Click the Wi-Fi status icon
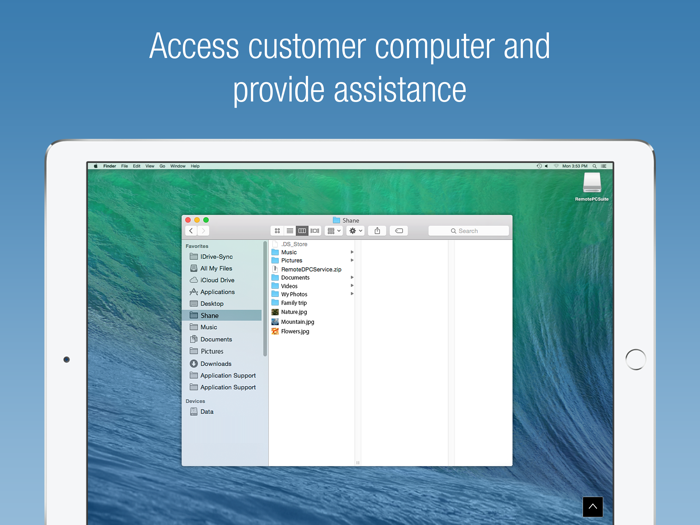700x525 pixels. click(556, 166)
